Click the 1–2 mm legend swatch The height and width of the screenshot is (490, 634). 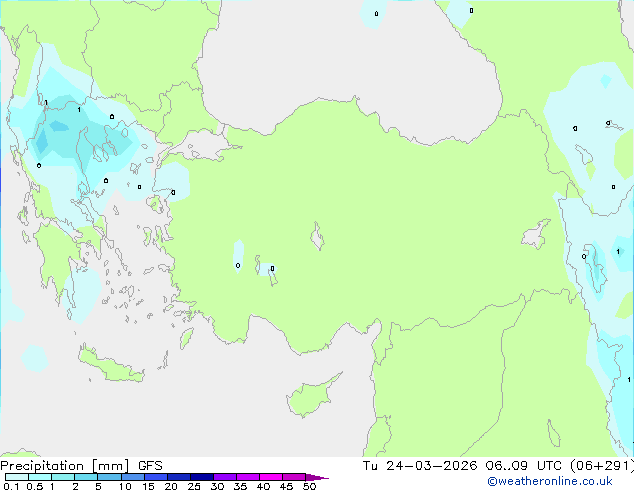click(63, 477)
